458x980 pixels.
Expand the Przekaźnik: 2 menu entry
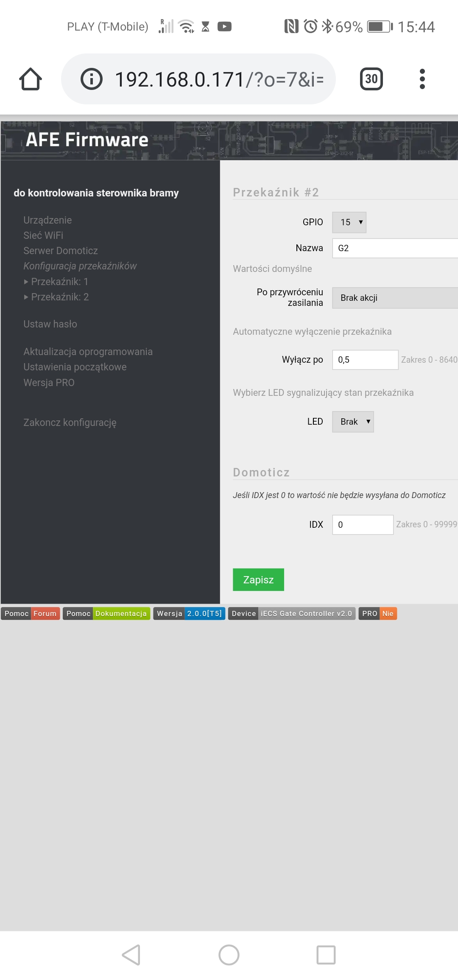point(56,297)
